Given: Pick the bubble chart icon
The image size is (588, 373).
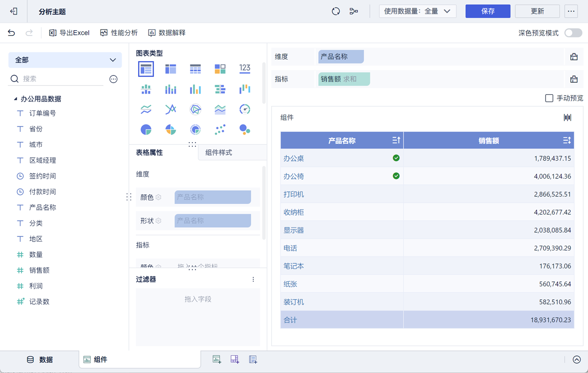Looking at the screenshot, I should (245, 129).
